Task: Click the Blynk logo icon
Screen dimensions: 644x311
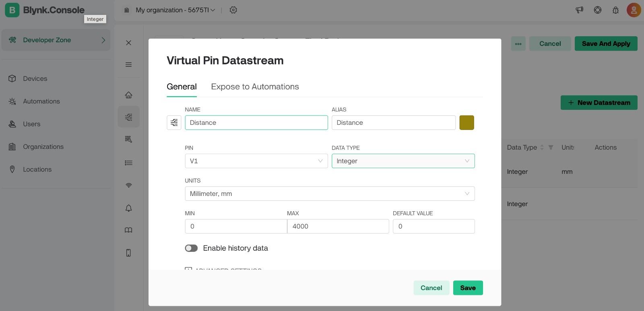Action: coord(12,10)
